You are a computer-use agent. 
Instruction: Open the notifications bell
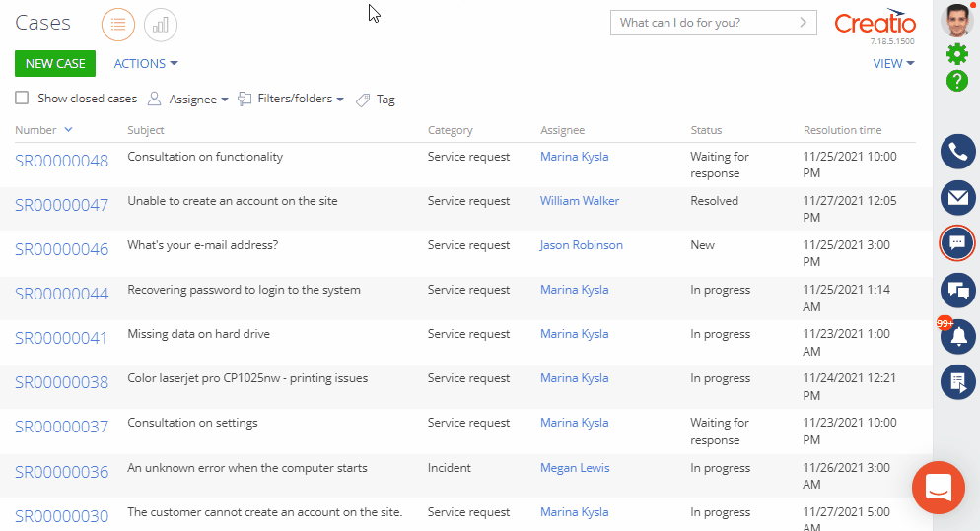tap(957, 336)
